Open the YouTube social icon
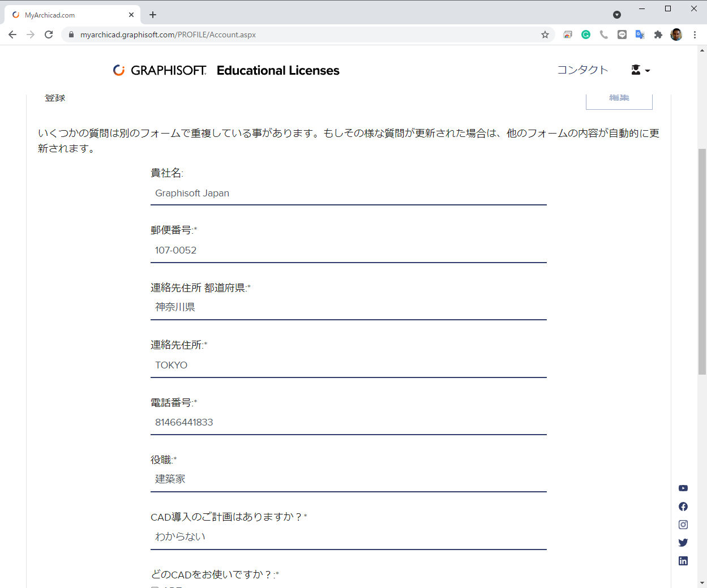 683,488
